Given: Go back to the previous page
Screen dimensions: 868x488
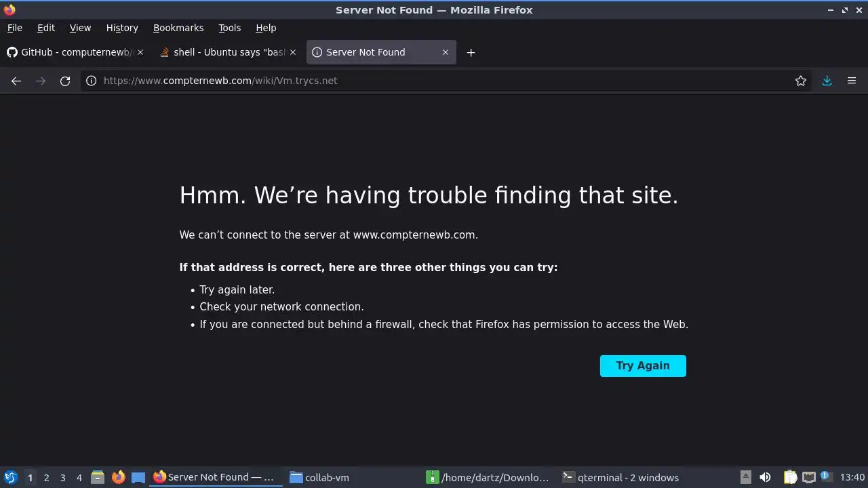Looking at the screenshot, I should coord(16,81).
